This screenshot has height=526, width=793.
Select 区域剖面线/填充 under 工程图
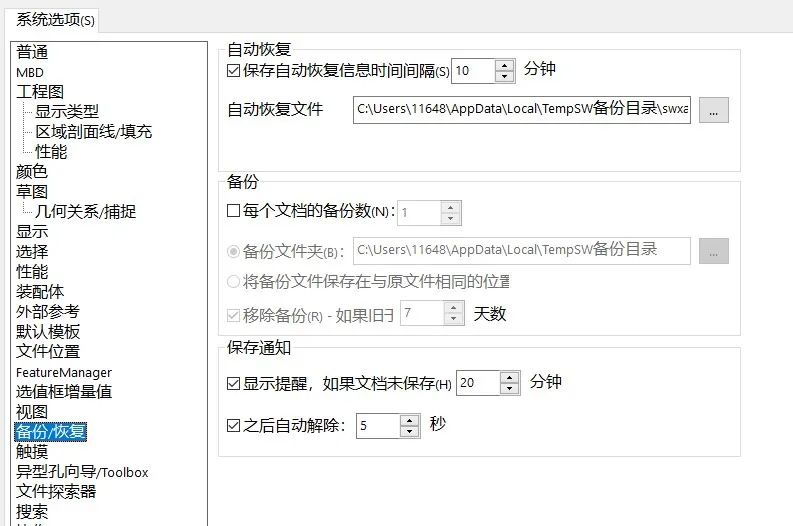(94, 132)
